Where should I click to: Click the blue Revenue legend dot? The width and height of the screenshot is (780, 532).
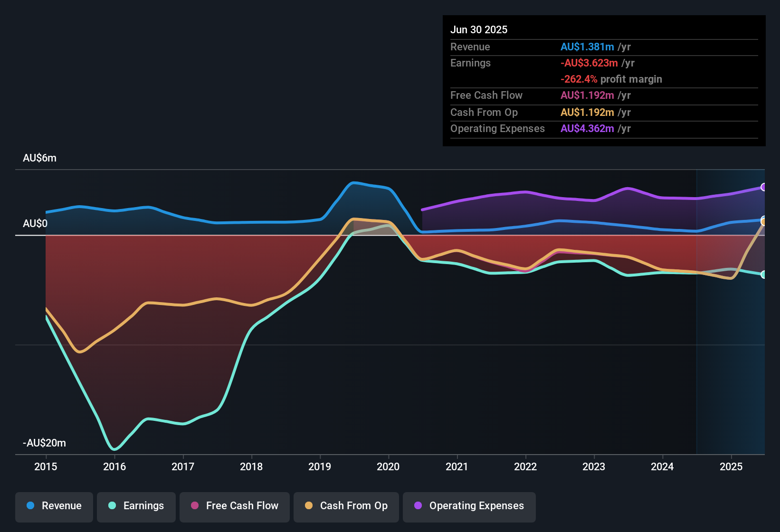click(x=30, y=506)
